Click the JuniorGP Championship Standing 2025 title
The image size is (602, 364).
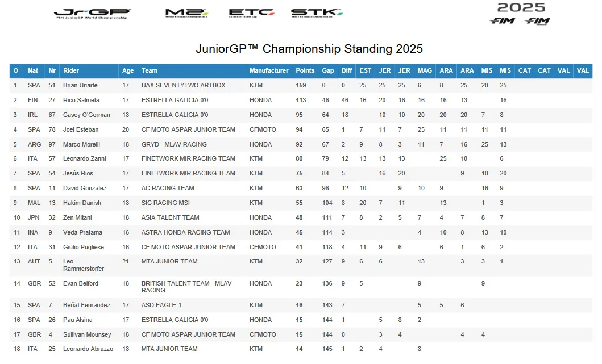tap(309, 49)
